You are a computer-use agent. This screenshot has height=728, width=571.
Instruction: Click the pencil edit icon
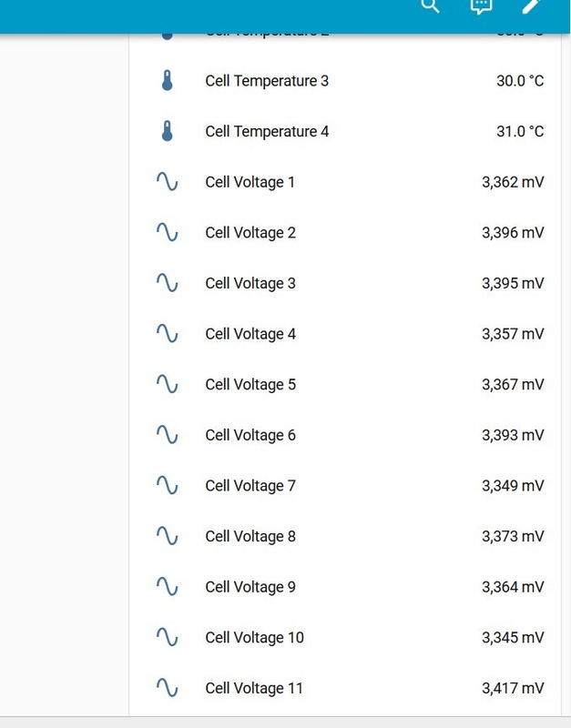click(x=531, y=5)
